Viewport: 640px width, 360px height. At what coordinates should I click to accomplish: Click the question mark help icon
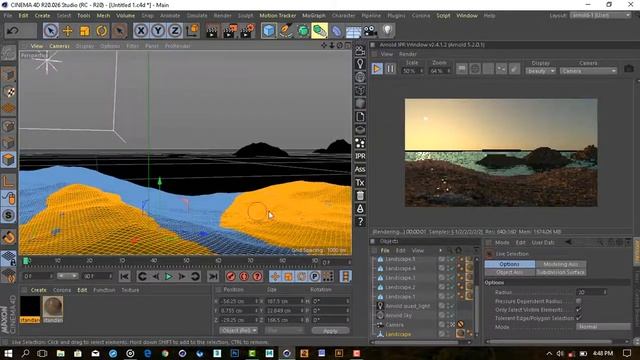click(360, 222)
